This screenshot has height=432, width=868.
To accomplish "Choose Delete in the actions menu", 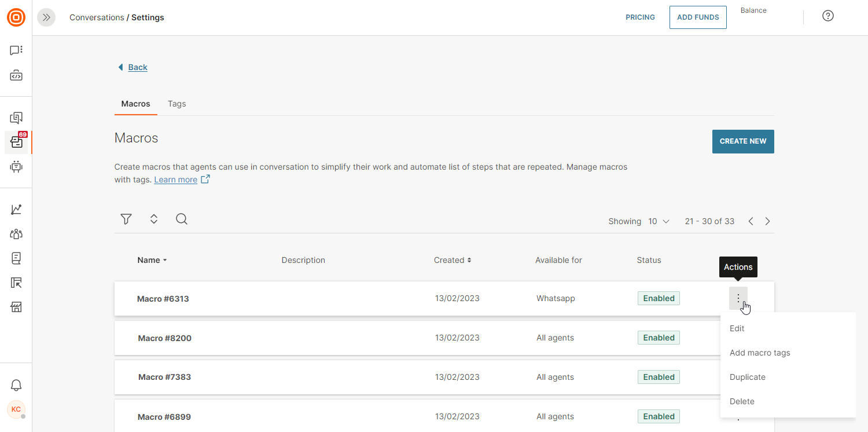I will (742, 401).
